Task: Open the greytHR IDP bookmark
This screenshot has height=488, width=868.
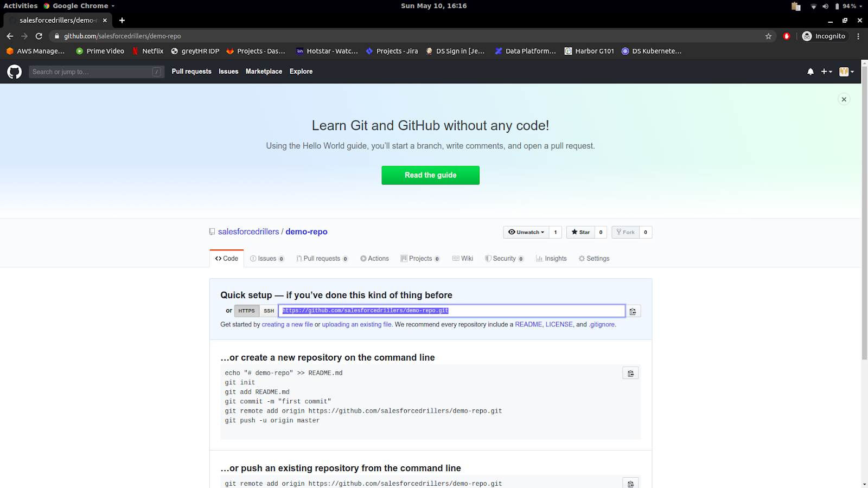Action: click(x=195, y=51)
